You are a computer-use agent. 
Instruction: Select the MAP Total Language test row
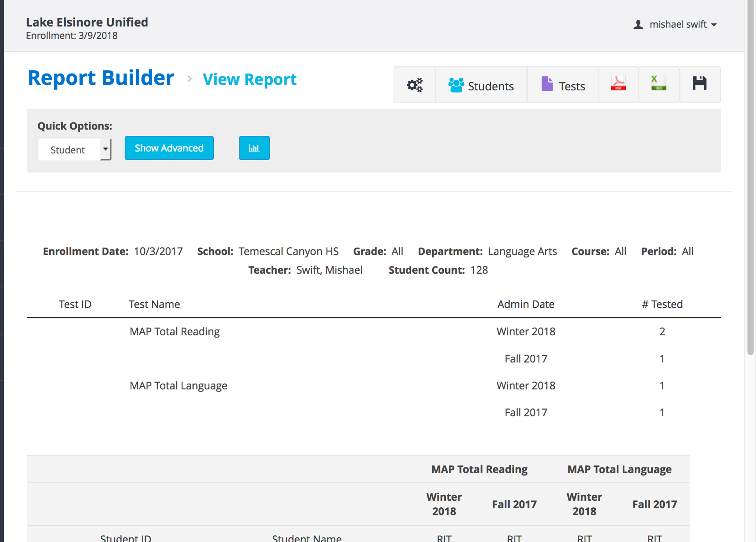click(x=178, y=386)
